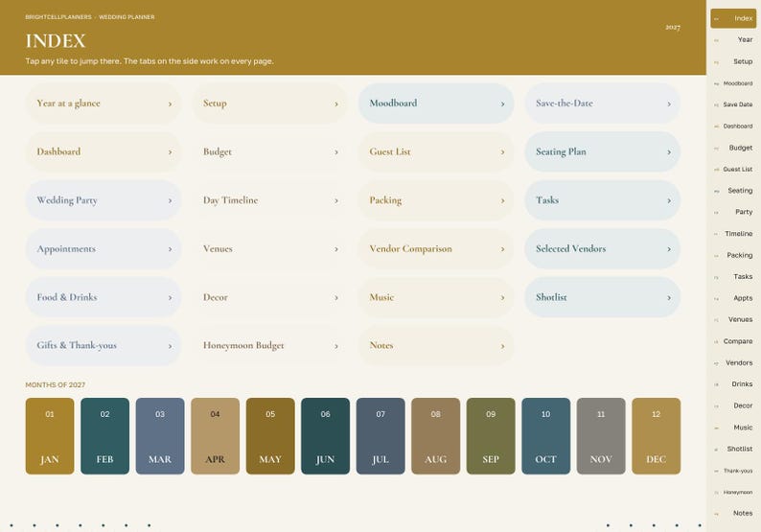Open the 10 OCT month card
Image resolution: width=761 pixels, height=532 pixels.
546,436
